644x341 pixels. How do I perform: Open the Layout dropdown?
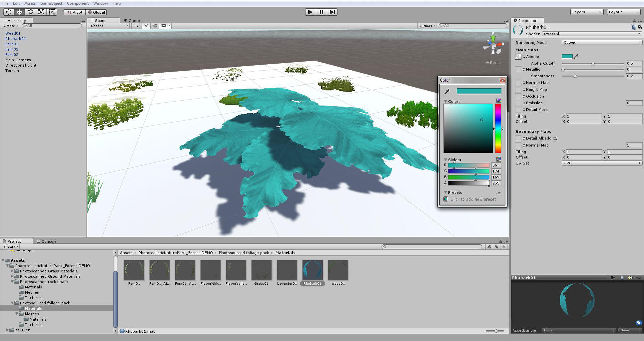pos(624,12)
